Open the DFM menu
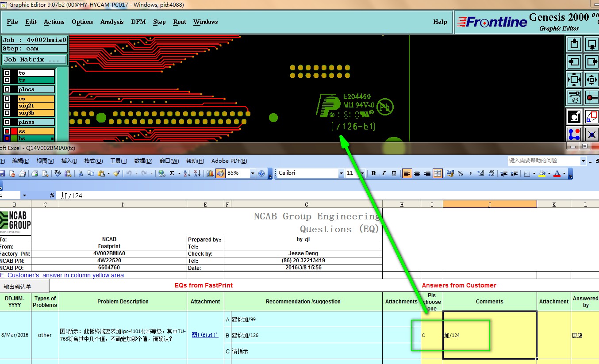 [x=138, y=22]
